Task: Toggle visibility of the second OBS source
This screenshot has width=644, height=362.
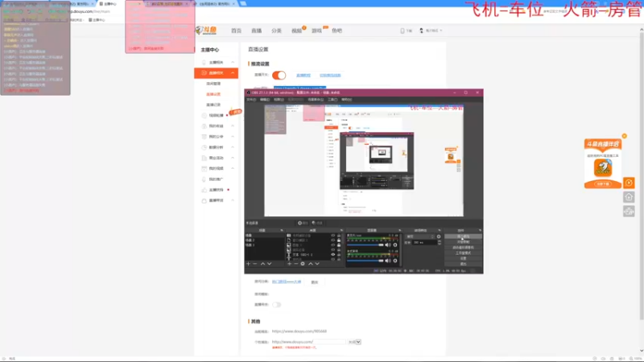Action: pyautogui.click(x=333, y=241)
